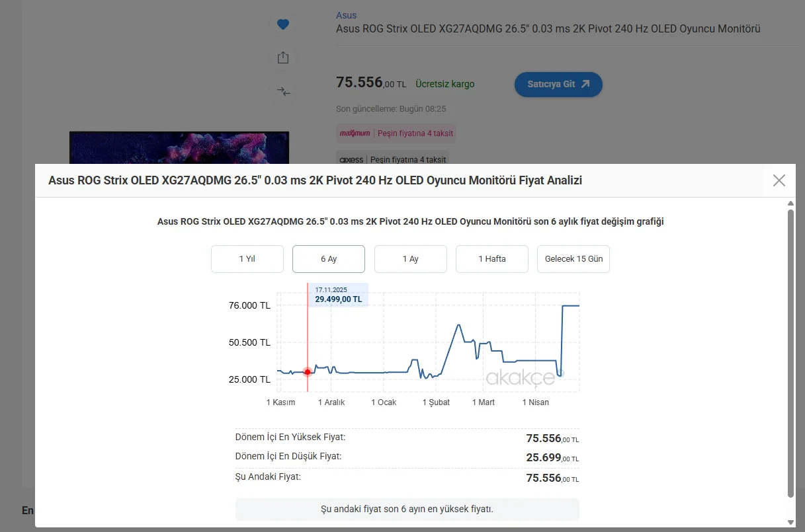Open Gelecek 15 Gün forecast
Screen dimensions: 805x532
coord(573,259)
